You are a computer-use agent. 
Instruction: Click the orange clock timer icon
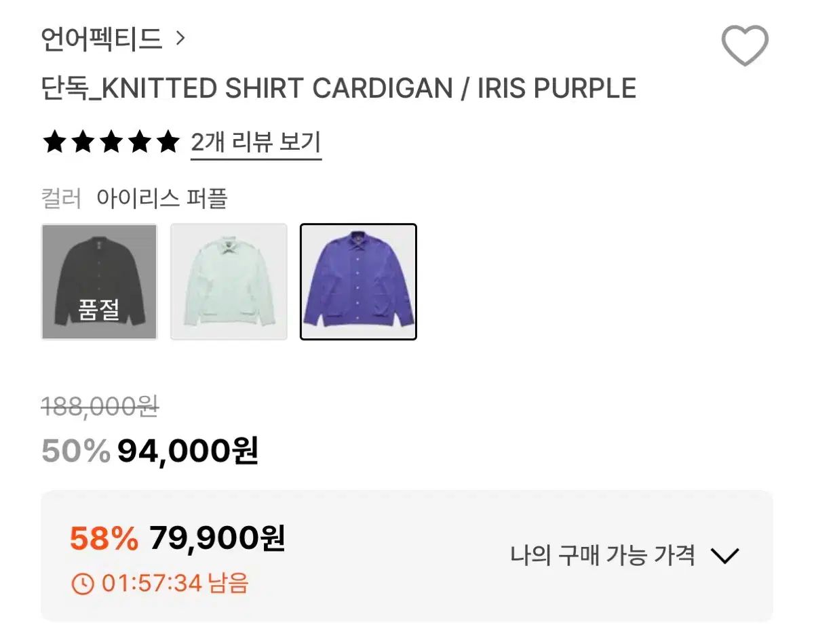[x=82, y=583]
